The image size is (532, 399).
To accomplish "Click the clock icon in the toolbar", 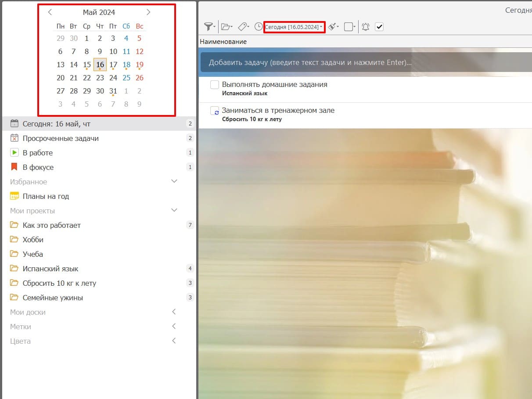I will pos(259,27).
